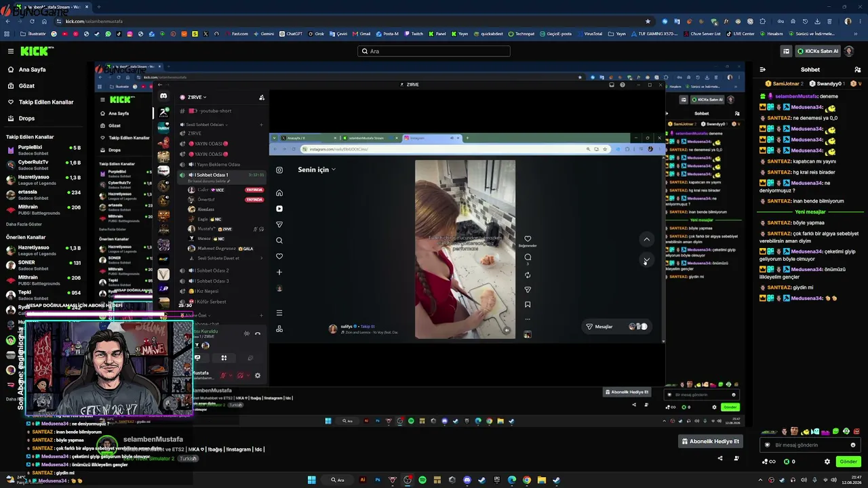
Task: Open the emoji picker in chat input
Action: [x=853, y=445]
